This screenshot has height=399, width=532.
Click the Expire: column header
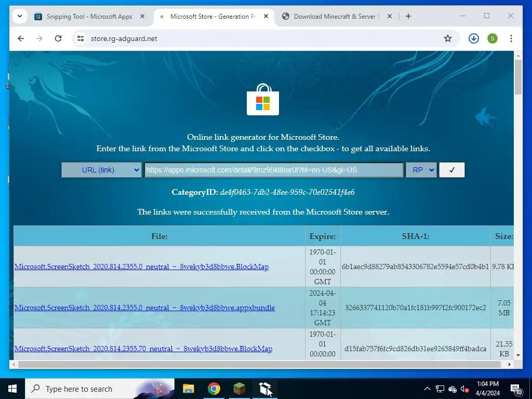pyautogui.click(x=323, y=236)
